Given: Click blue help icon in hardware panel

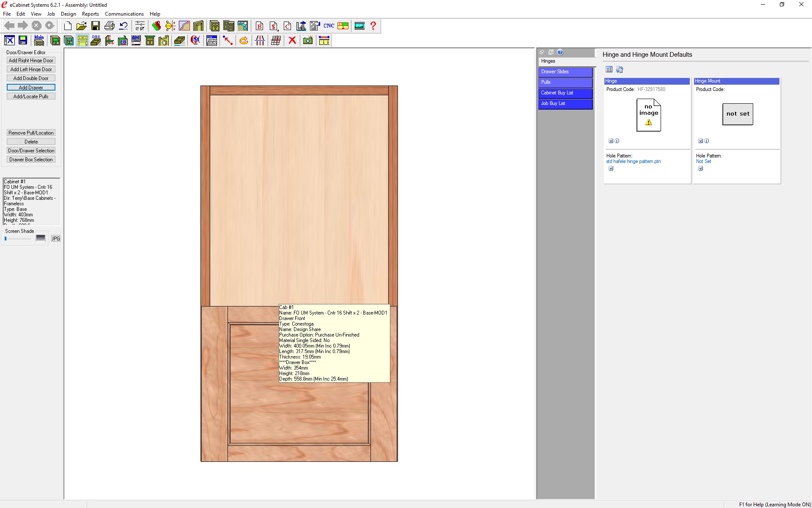Looking at the screenshot, I should (560, 52).
